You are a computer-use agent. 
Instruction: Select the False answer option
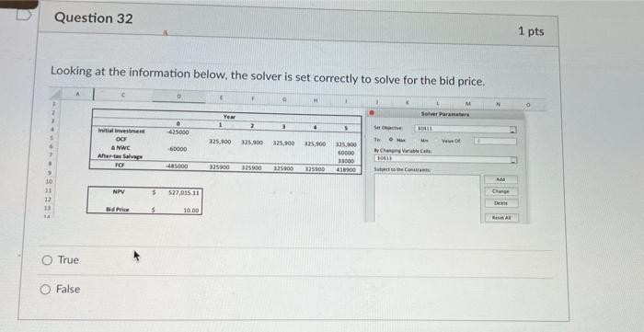(46, 290)
